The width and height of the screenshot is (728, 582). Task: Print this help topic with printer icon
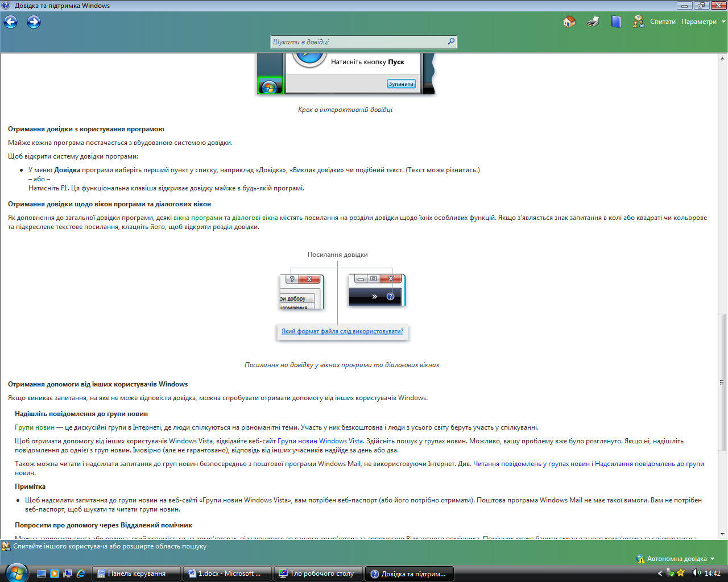[x=593, y=22]
